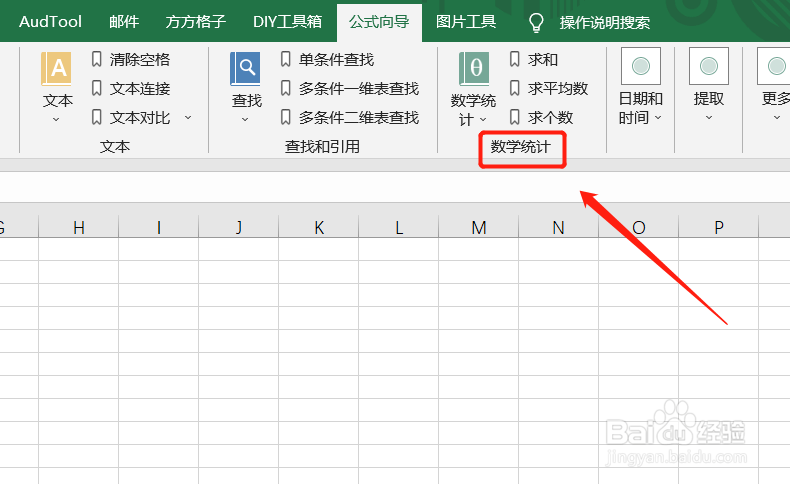Open the 数学统计 theta book icon
This screenshot has height=484, width=790.
[x=474, y=68]
